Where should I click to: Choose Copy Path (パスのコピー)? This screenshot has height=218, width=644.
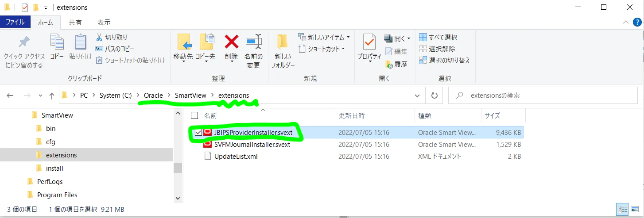pos(115,49)
